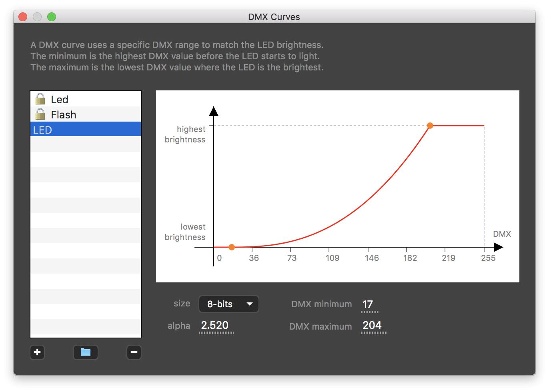Viewport: 549px width, 392px height.
Task: Select the highlighted LED curve entry
Action: tap(85, 130)
